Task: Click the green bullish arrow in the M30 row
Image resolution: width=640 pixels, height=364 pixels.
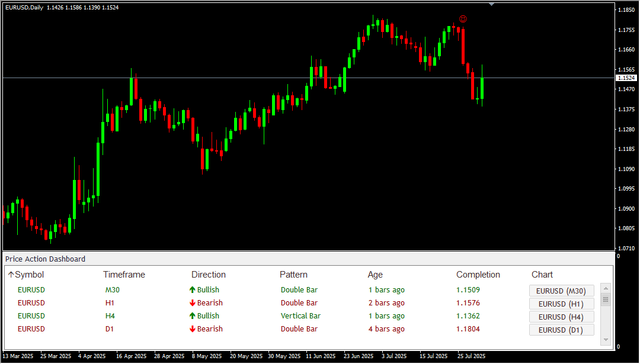Action: tap(192, 290)
